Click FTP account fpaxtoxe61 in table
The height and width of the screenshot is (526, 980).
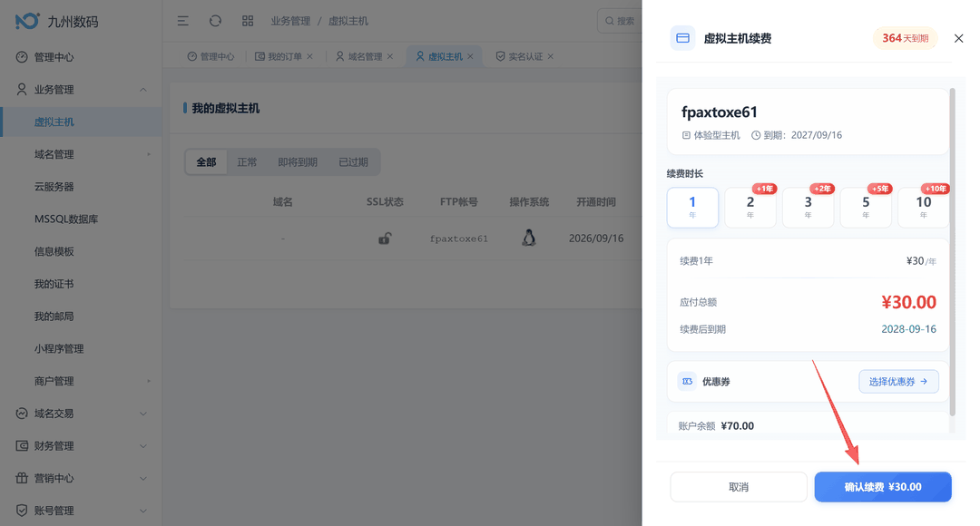point(459,238)
